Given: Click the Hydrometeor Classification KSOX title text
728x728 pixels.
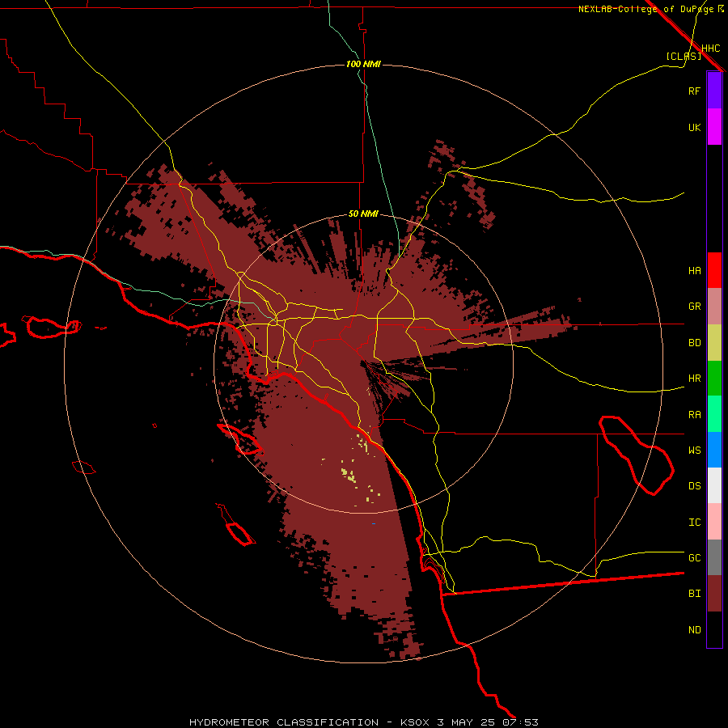Looking at the screenshot, I should click(363, 722).
